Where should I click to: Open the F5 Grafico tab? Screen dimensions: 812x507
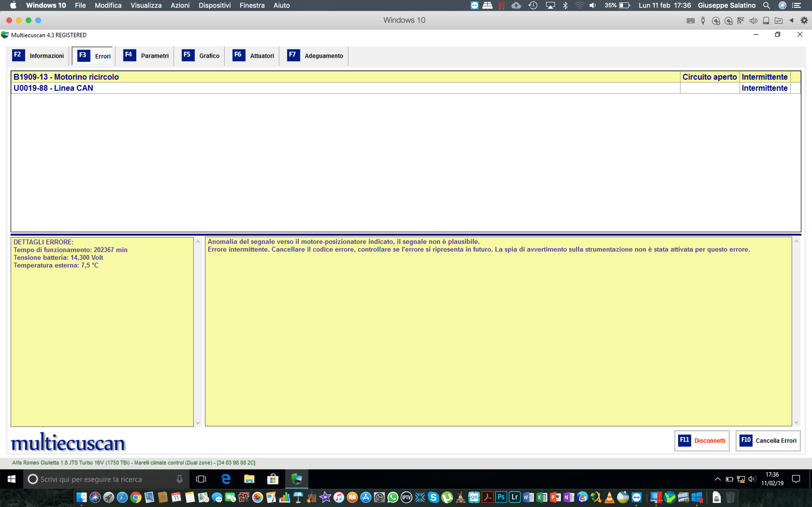click(x=201, y=56)
